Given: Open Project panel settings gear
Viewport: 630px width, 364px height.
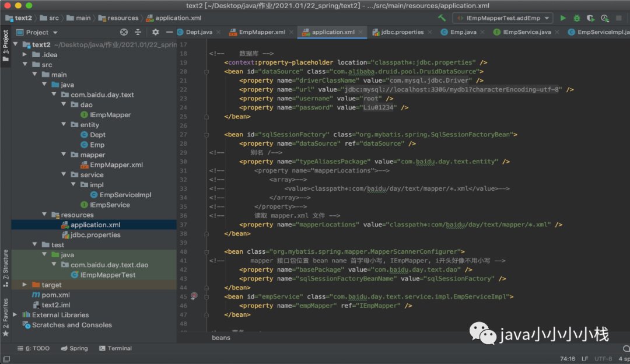Looking at the screenshot, I should [x=155, y=32].
